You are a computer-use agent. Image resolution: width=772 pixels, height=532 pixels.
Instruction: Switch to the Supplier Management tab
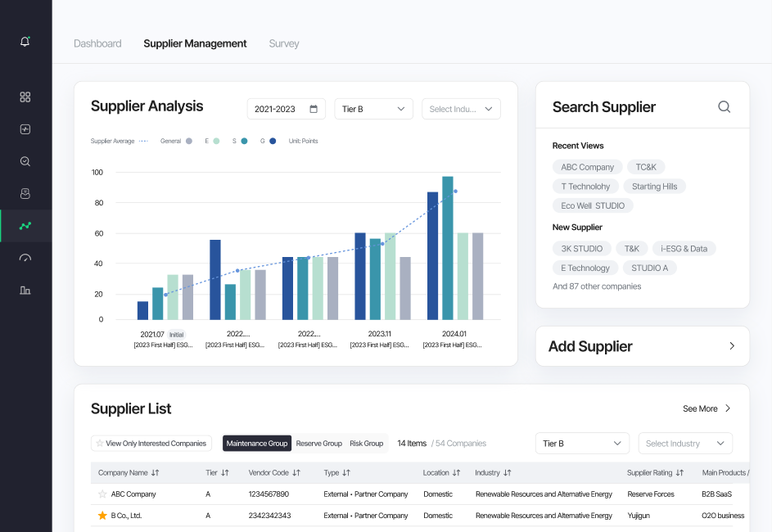tap(195, 43)
